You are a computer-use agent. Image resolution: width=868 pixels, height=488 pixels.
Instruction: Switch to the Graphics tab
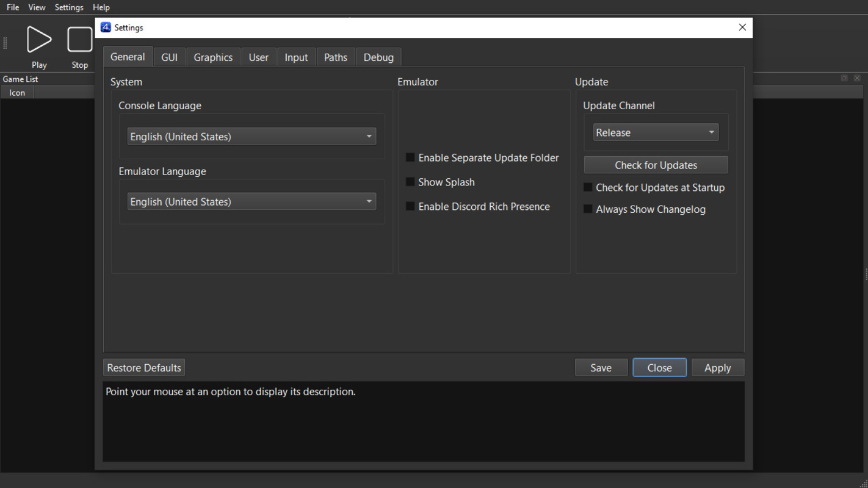[213, 57]
